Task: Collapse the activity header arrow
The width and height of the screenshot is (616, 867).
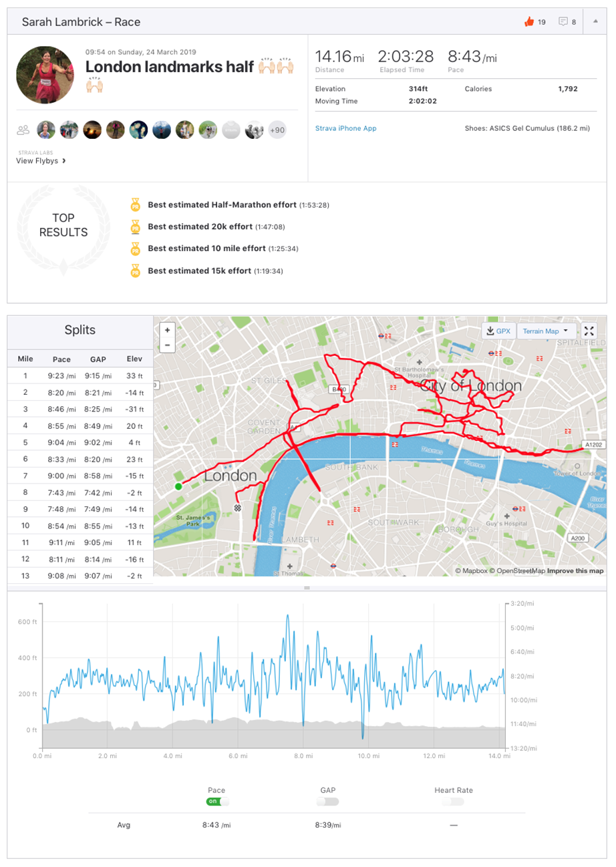Action: click(595, 21)
